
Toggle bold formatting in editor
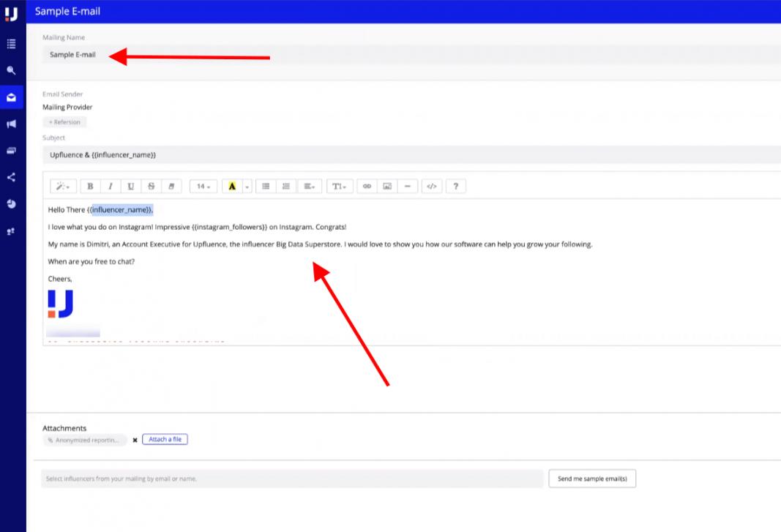point(90,187)
